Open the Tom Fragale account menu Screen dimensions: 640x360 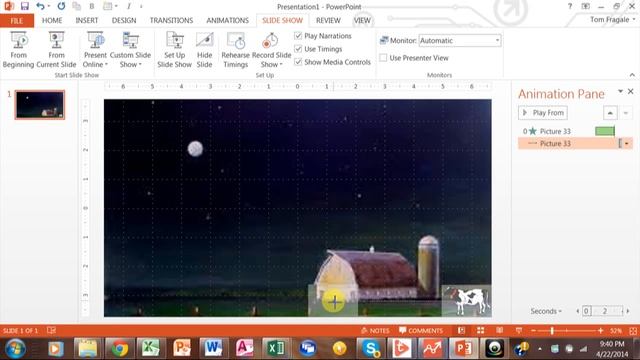coord(613,20)
